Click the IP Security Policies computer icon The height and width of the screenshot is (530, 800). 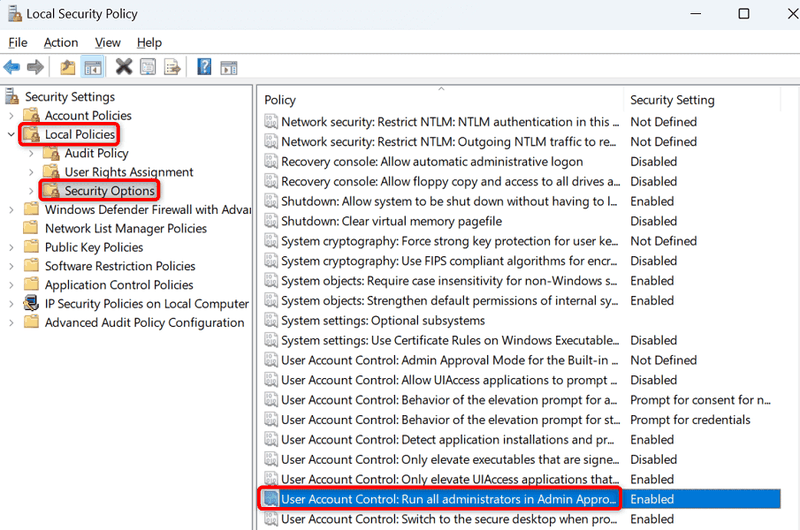coord(31,303)
